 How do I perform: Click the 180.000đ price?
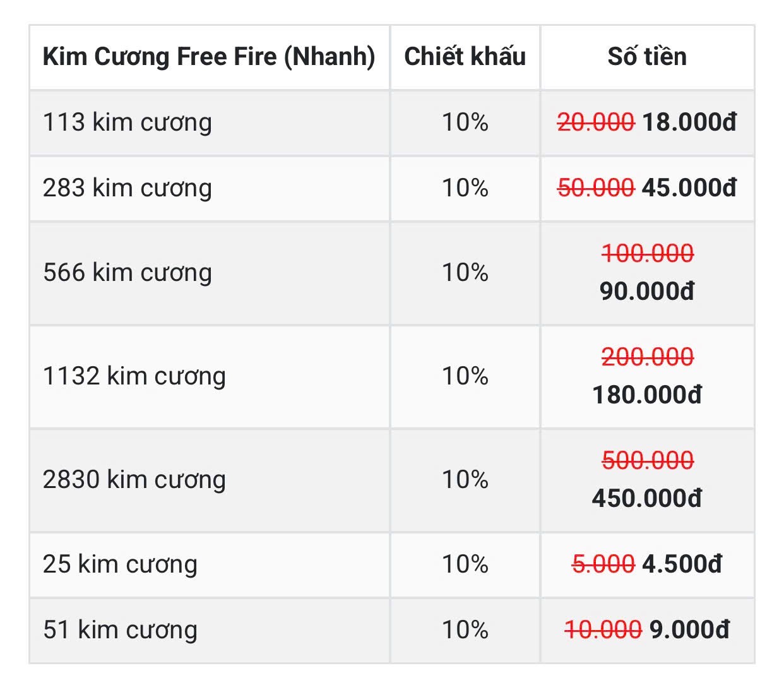(647, 395)
